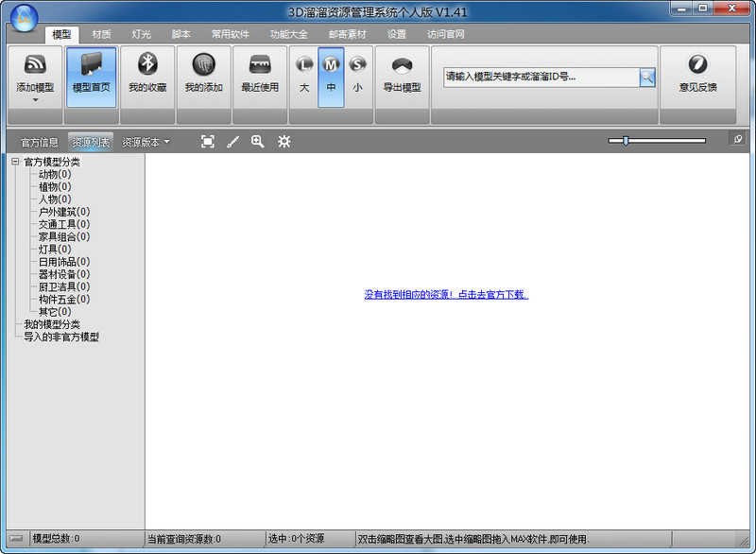The image size is (756, 554).
Task: Click the thumbnail zoom slider handle
Action: coord(625,141)
